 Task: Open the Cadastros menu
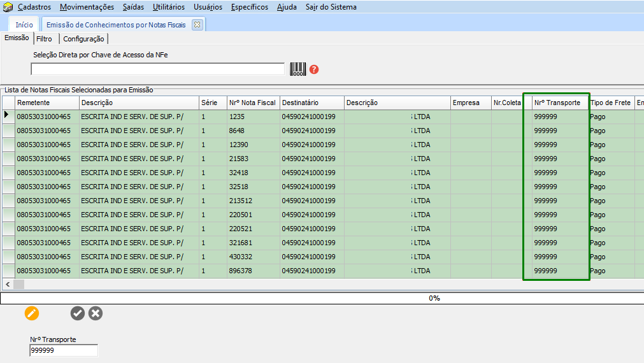pyautogui.click(x=34, y=7)
